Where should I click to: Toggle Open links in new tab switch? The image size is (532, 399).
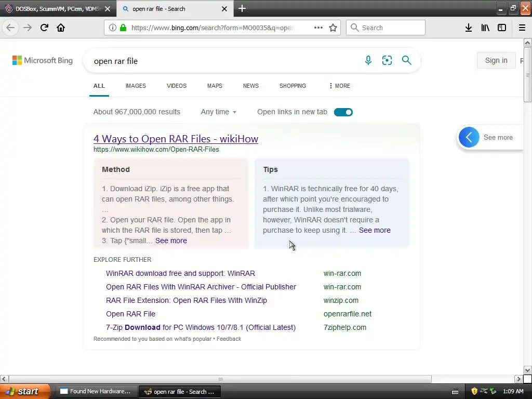[x=343, y=112]
